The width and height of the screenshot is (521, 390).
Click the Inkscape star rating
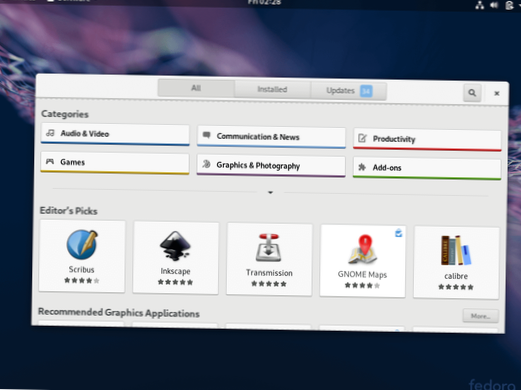[175, 282]
